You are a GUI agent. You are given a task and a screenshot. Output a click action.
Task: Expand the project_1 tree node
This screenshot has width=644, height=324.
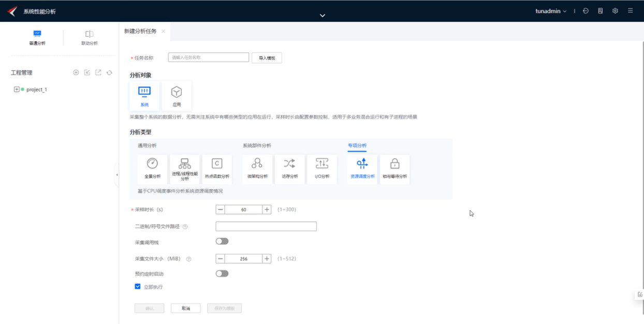(17, 89)
